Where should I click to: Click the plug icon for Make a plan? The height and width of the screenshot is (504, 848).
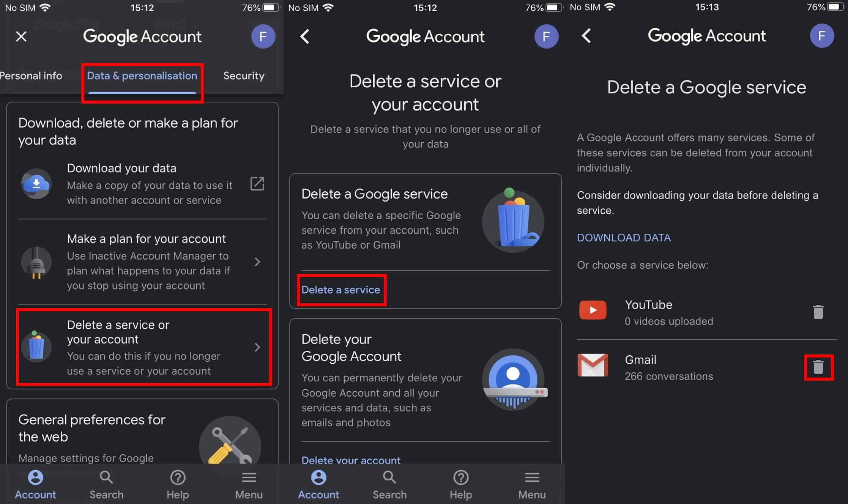point(36,262)
